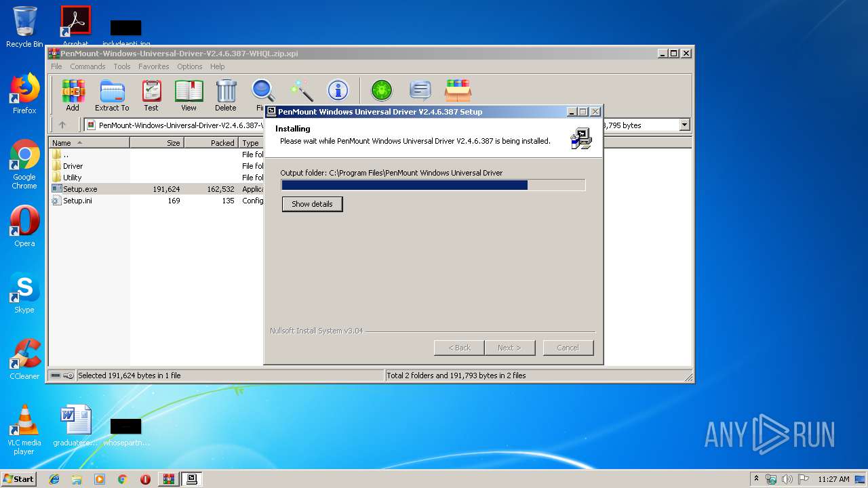Click the media player taskbar icon
The width and height of the screenshot is (868, 488).
[100, 479]
